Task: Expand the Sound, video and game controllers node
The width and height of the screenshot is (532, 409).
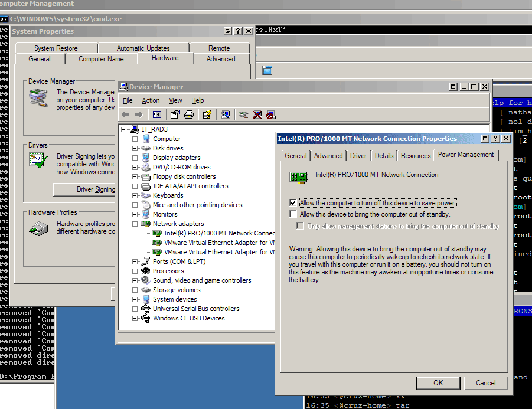Action: click(x=135, y=280)
